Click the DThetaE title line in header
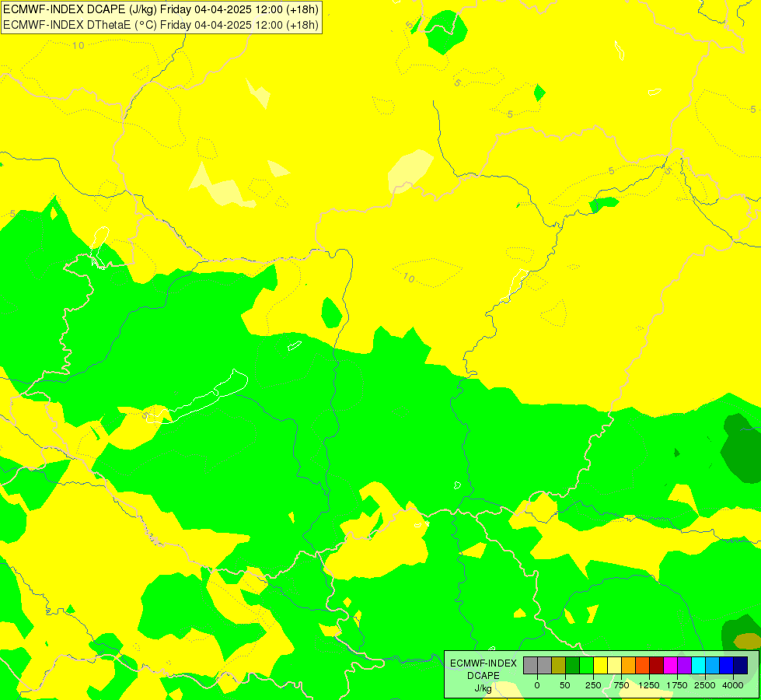Image resolution: width=761 pixels, height=700 pixels. (x=161, y=25)
